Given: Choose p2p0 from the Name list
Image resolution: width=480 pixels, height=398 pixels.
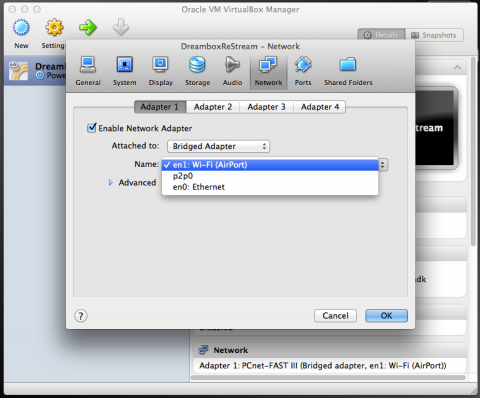Looking at the screenshot, I should tap(270, 176).
